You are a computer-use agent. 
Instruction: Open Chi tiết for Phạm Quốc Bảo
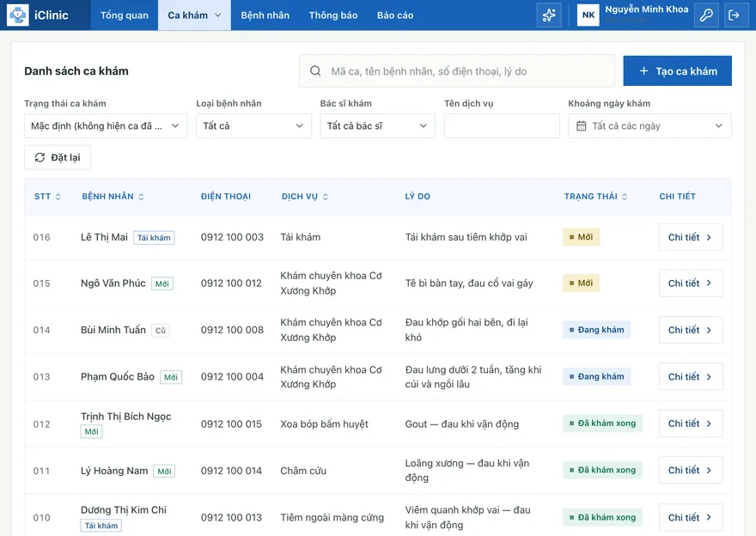pyautogui.click(x=691, y=376)
